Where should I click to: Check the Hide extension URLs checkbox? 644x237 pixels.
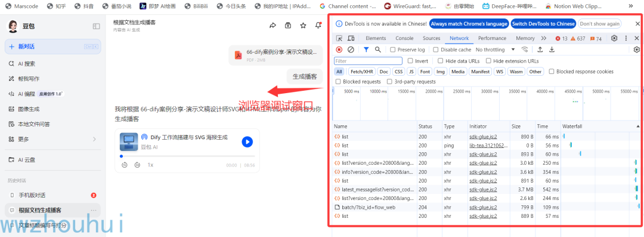click(x=488, y=61)
